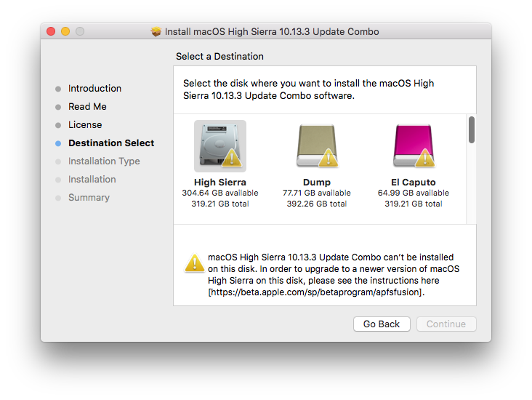Click '392.26 GB total' text
Viewport: 532px width, 400px height.
point(317,204)
